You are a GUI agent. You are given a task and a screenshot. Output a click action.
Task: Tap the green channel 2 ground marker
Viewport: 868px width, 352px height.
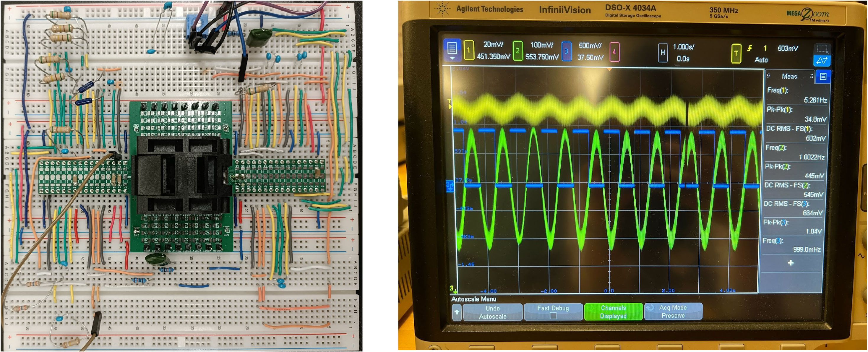[x=454, y=289]
